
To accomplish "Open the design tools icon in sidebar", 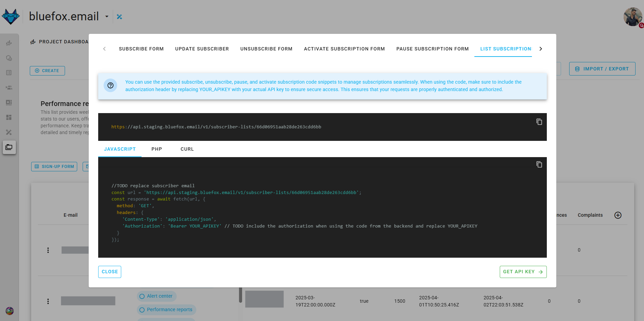I will point(9,132).
